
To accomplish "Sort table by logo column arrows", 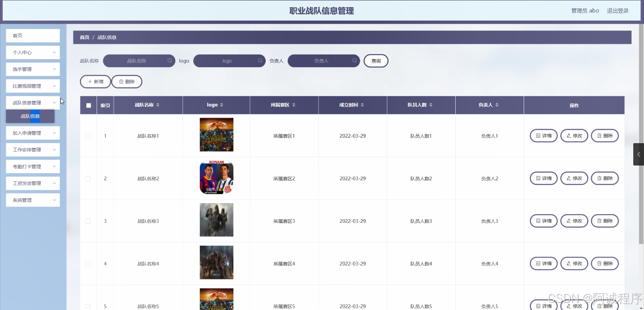I will [221, 105].
